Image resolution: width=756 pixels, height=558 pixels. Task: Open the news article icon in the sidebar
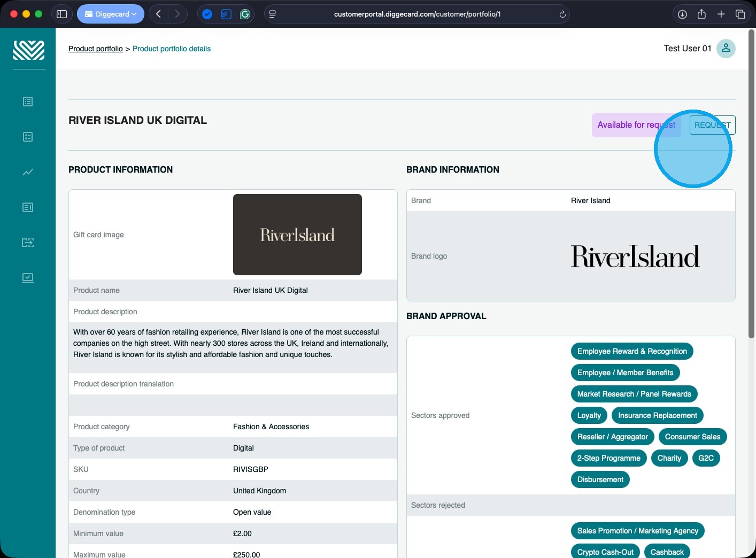coord(28,207)
